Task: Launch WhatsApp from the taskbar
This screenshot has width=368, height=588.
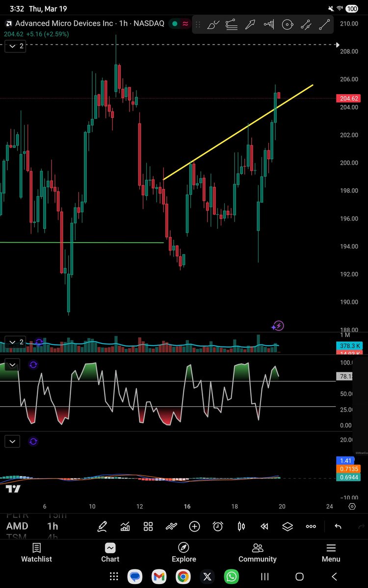Action: 231,577
